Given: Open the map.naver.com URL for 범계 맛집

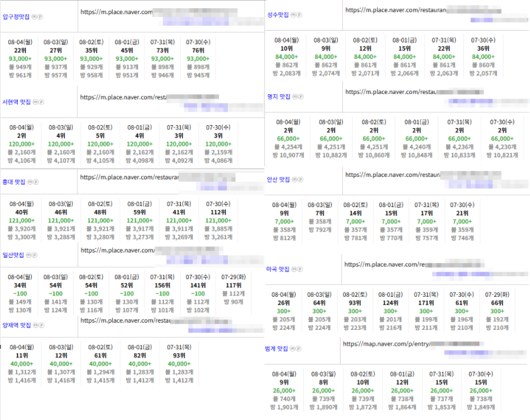Looking at the screenshot, I should pyautogui.click(x=385, y=344).
